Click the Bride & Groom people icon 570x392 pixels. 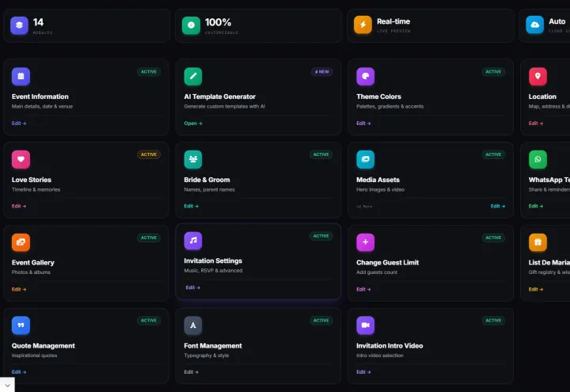pyautogui.click(x=193, y=159)
